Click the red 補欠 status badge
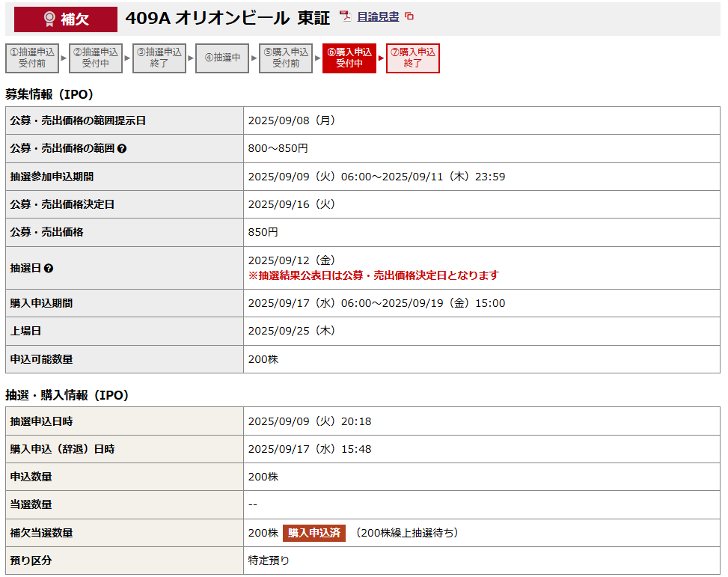Screen dimensions: 728x577 point(66,19)
